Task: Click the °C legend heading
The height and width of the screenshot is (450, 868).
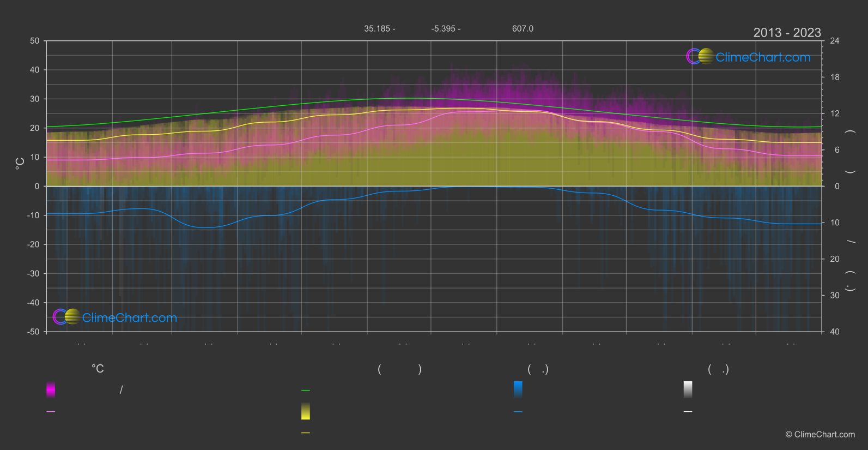Action: coord(98,369)
